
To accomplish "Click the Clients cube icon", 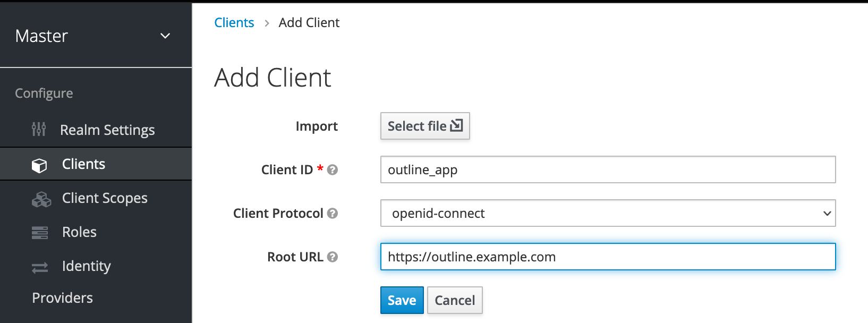I will 39,165.
